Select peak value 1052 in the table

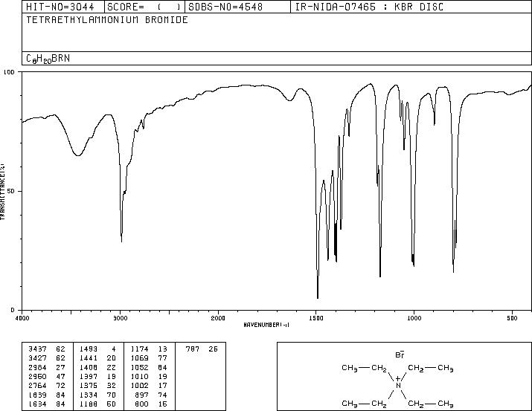coord(139,367)
